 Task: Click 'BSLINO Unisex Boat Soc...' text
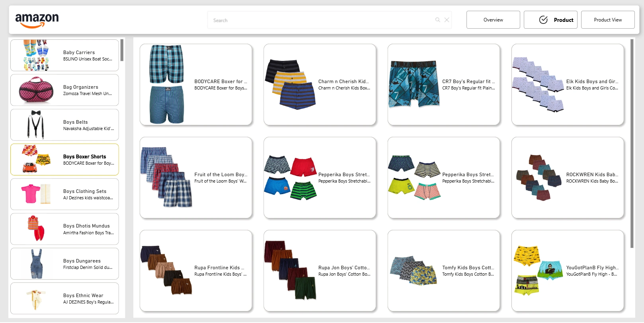point(88,59)
